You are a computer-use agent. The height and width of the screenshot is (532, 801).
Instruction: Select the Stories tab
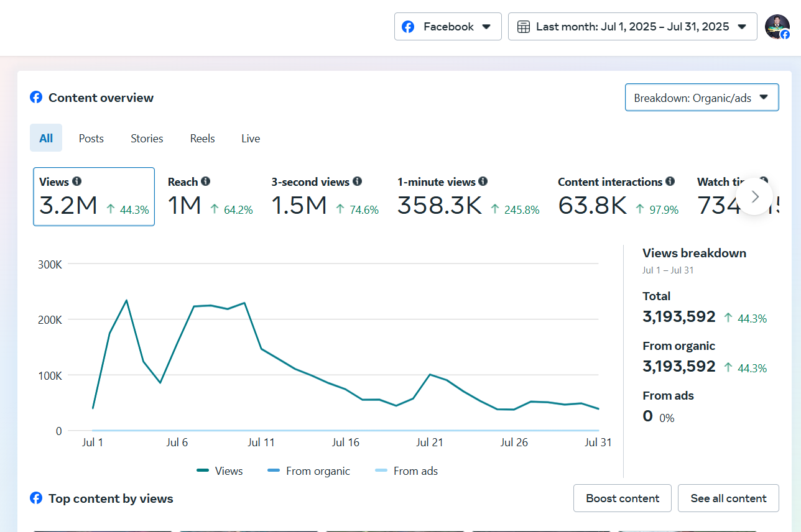point(147,139)
